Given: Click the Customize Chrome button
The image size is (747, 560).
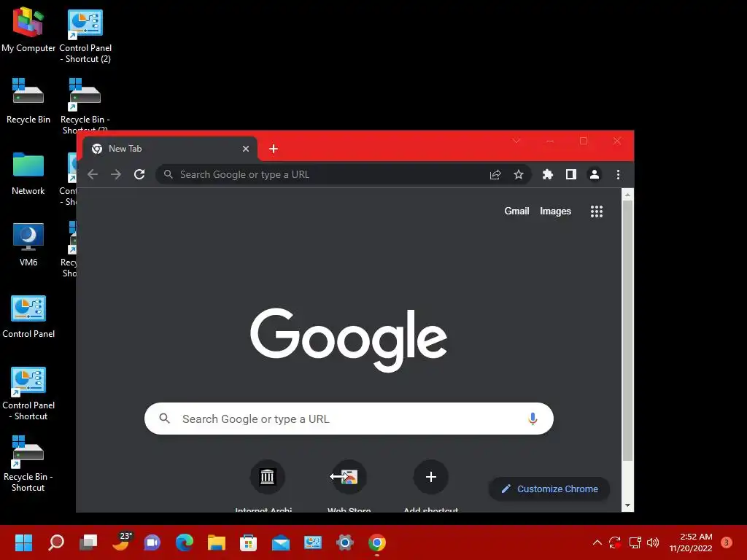Looking at the screenshot, I should (549, 489).
